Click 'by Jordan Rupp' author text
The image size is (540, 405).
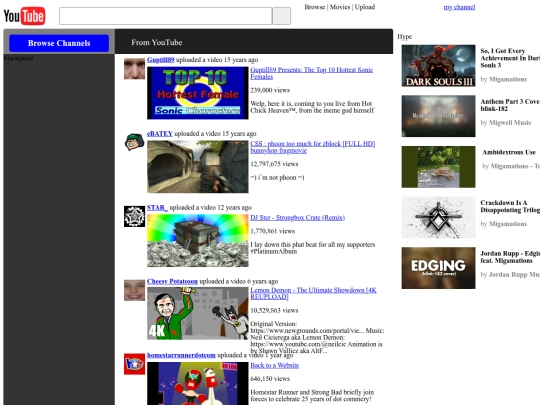[x=510, y=274]
